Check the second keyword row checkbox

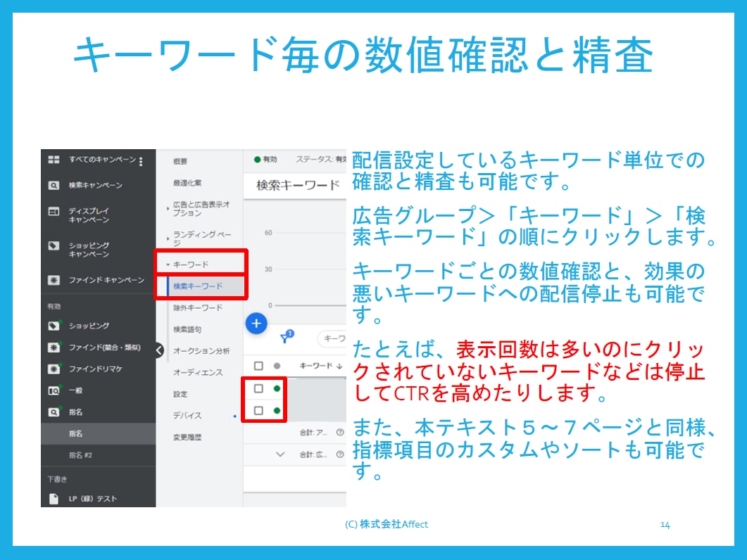pos(258,410)
